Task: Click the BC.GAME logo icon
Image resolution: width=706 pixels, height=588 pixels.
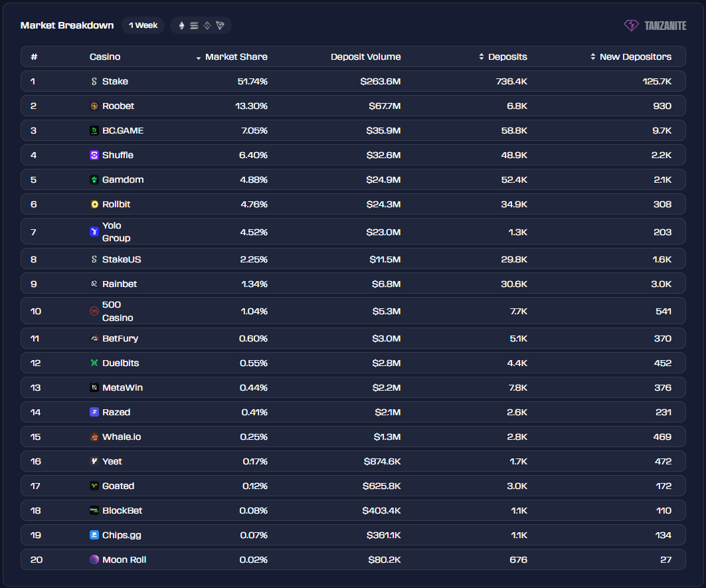Action: pyautogui.click(x=94, y=131)
